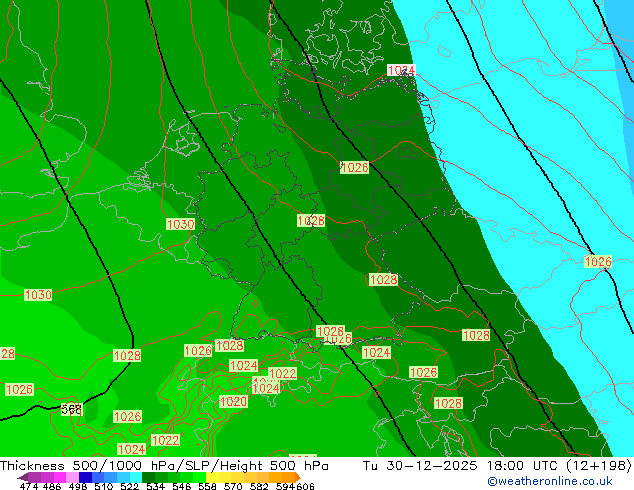This screenshot has width=634, height=490.
Task: Click the black '568' height contour label
Action: click(72, 410)
